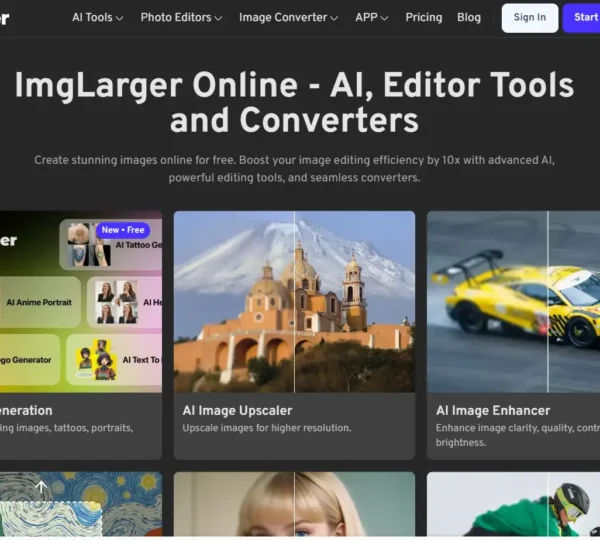Click 'Upscale images for higher resolution.' text
Screen dimensions: 600x540
[267, 428]
